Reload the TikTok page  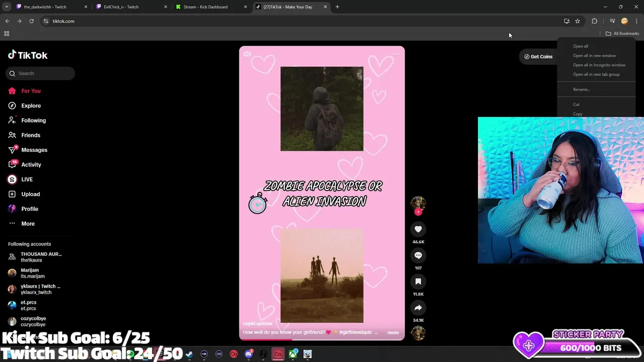coord(31,21)
